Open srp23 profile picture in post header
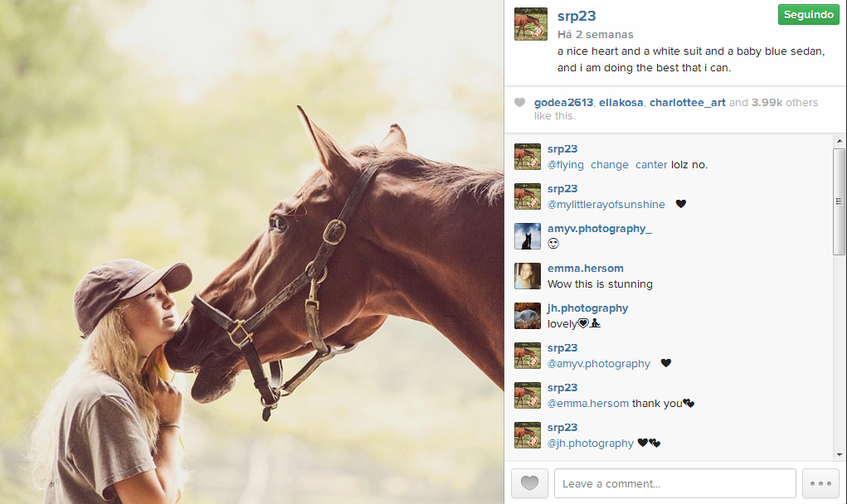The width and height of the screenshot is (847, 504). (530, 24)
